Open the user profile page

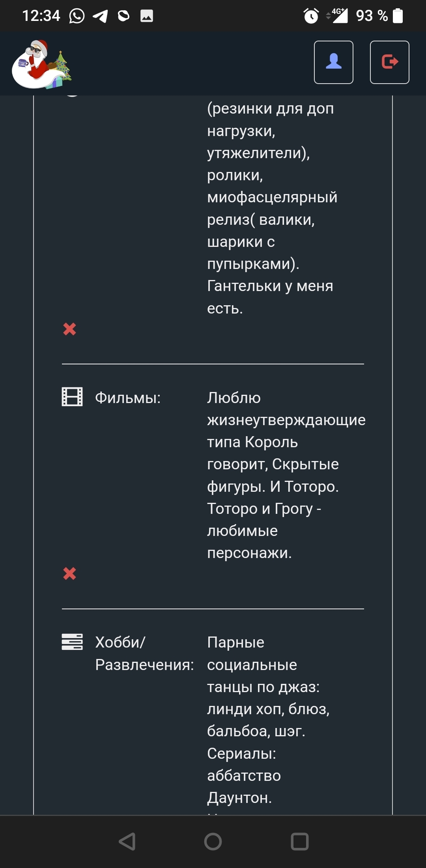pos(333,62)
